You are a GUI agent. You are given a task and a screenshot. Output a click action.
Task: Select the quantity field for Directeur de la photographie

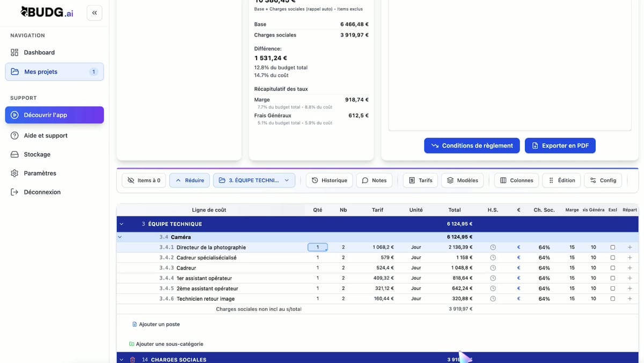pyautogui.click(x=317, y=247)
